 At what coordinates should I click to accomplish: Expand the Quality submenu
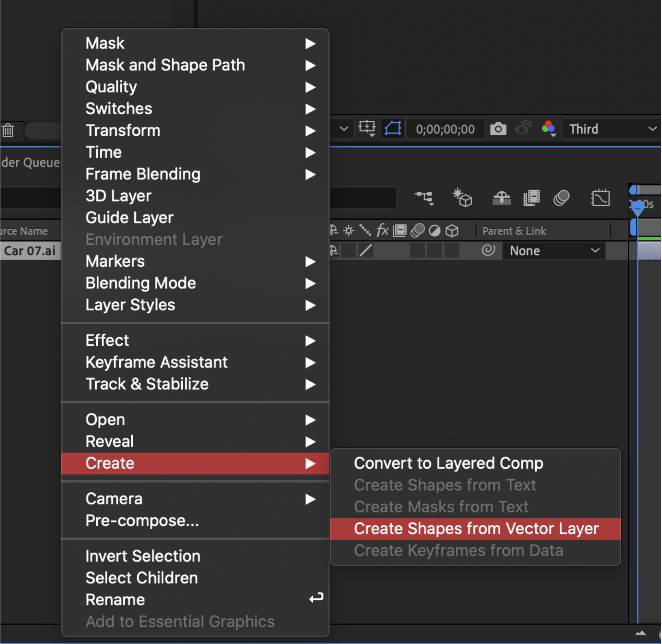click(196, 87)
